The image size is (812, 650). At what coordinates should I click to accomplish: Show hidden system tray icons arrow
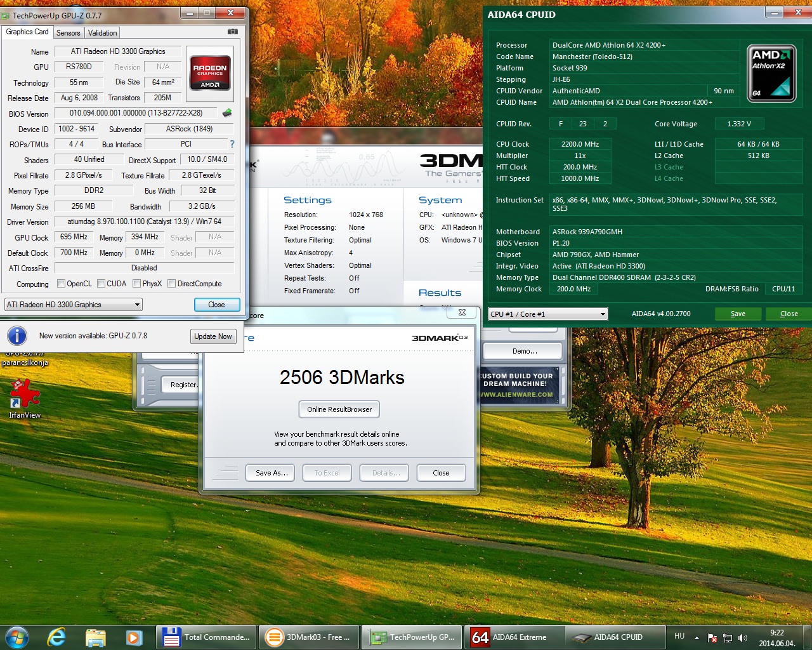[x=697, y=637]
